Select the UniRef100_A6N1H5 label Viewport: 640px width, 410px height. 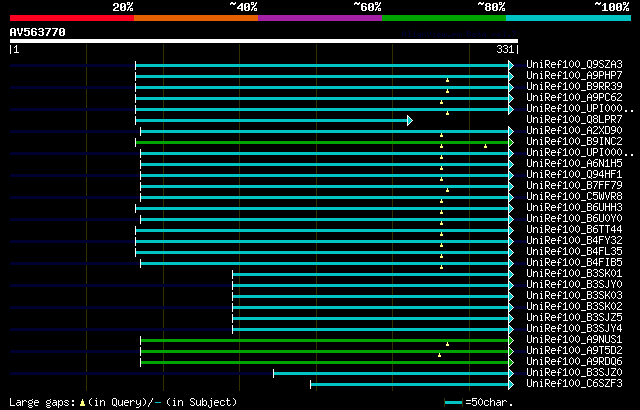pyautogui.click(x=574, y=164)
